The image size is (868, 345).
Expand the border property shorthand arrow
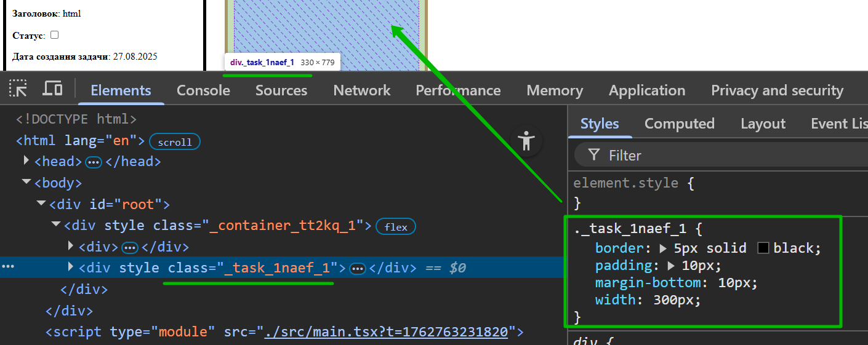coord(663,248)
